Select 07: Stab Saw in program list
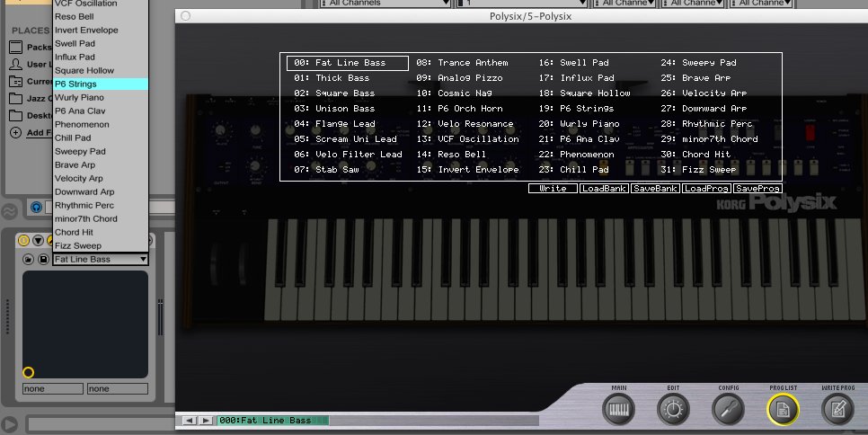The image size is (868, 435). point(326,169)
